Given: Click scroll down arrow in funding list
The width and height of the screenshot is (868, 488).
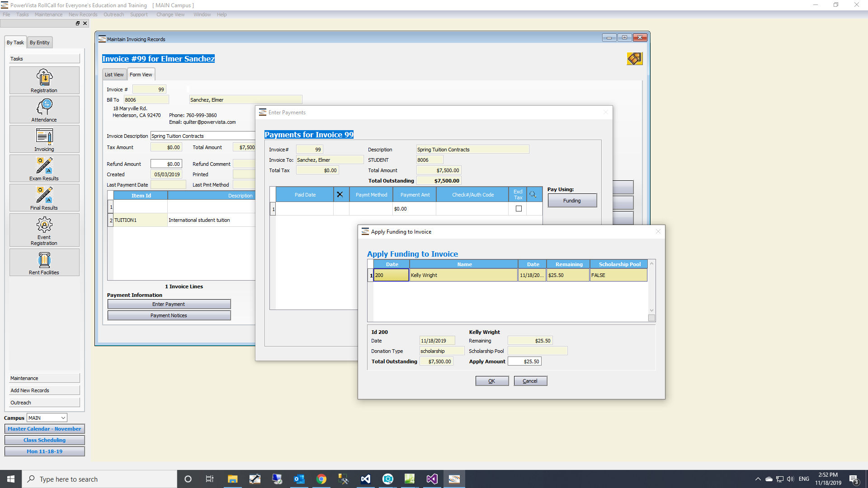Looking at the screenshot, I should pyautogui.click(x=651, y=310).
